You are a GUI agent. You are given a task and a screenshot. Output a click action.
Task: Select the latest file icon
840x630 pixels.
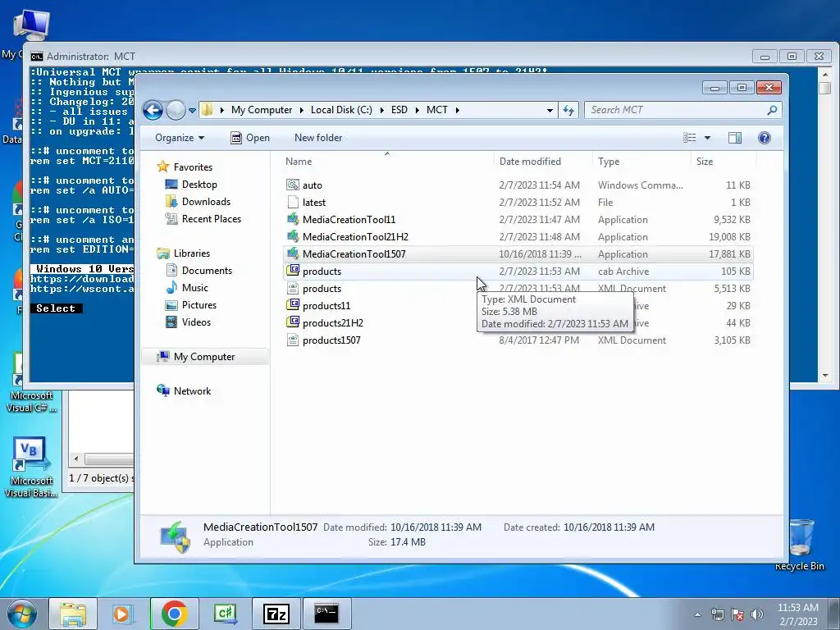pos(293,202)
